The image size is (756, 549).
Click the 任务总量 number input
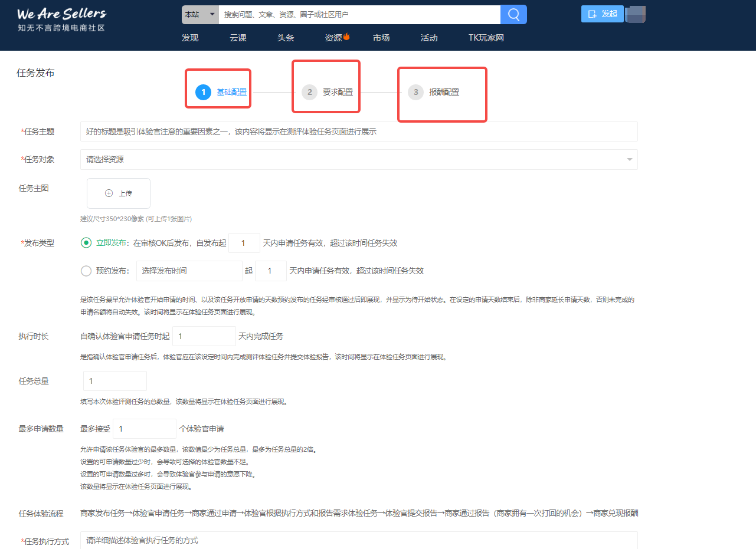pyautogui.click(x=115, y=381)
